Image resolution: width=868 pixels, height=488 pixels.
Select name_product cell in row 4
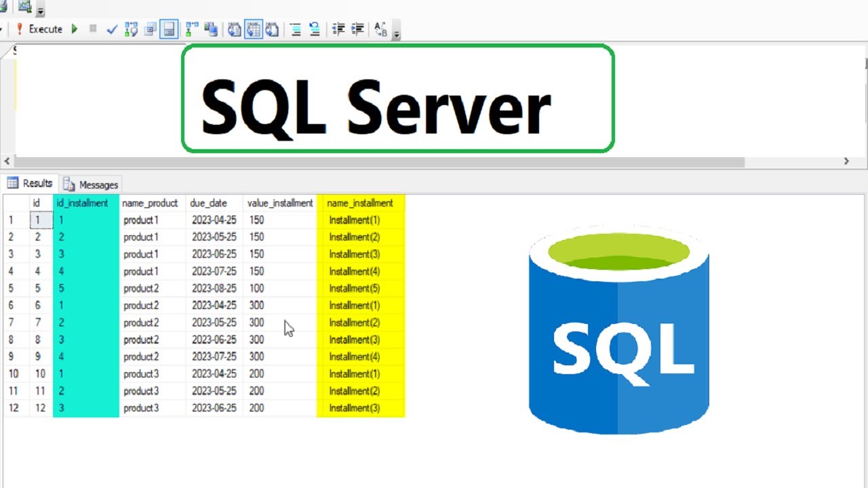pos(153,271)
